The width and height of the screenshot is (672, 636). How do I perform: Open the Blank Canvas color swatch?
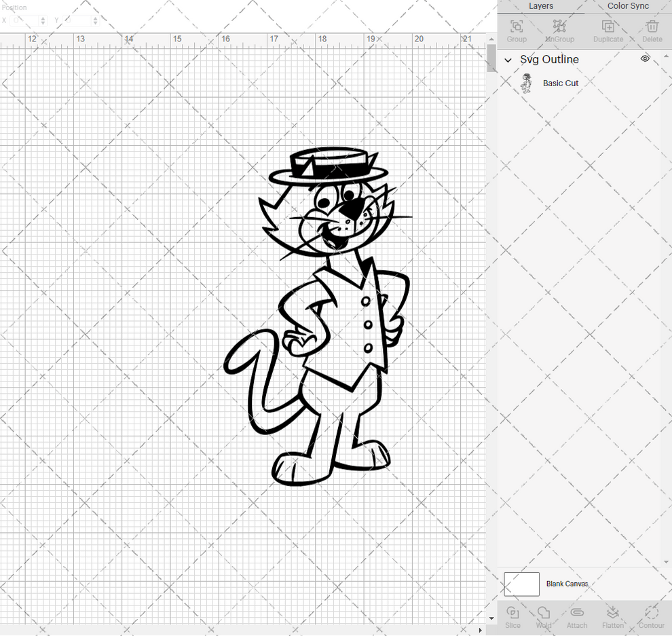521,584
